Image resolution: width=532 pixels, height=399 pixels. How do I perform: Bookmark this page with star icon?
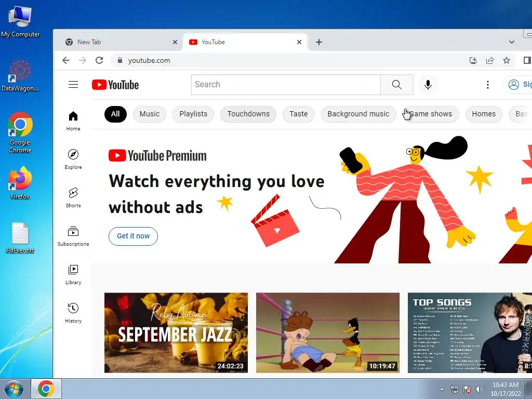[x=507, y=60]
